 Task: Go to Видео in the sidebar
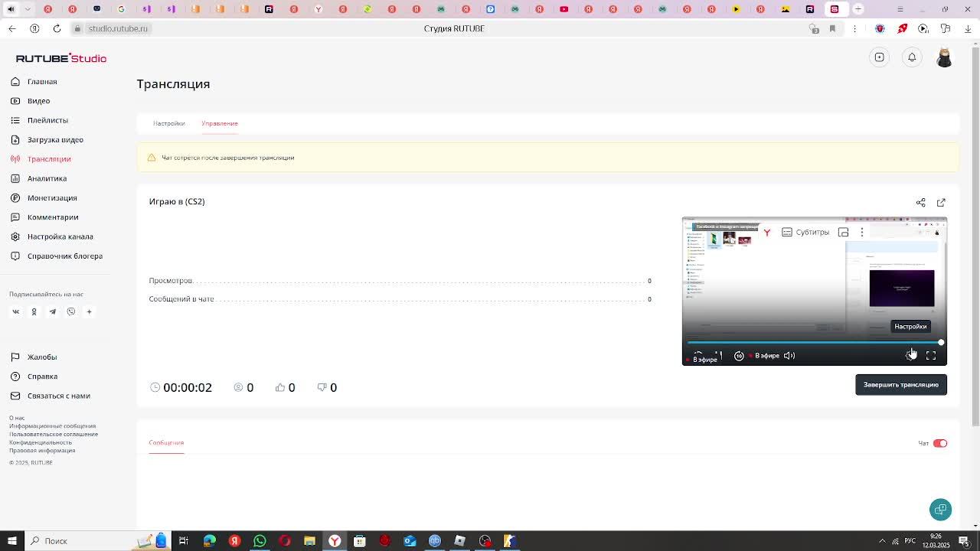(x=38, y=101)
